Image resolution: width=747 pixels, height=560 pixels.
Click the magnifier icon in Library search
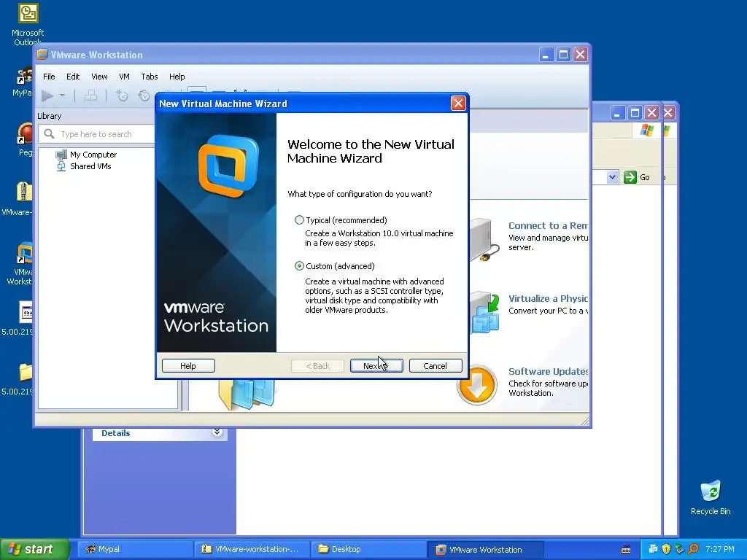[x=49, y=134]
